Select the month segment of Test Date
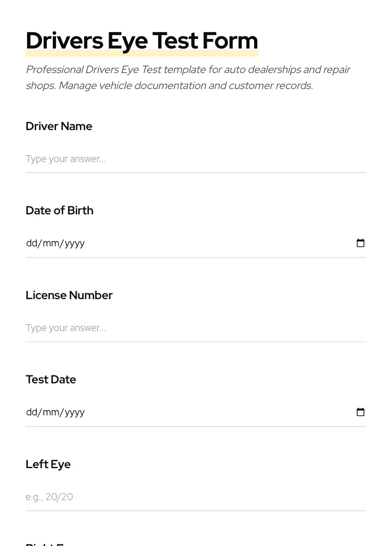 click(51, 412)
